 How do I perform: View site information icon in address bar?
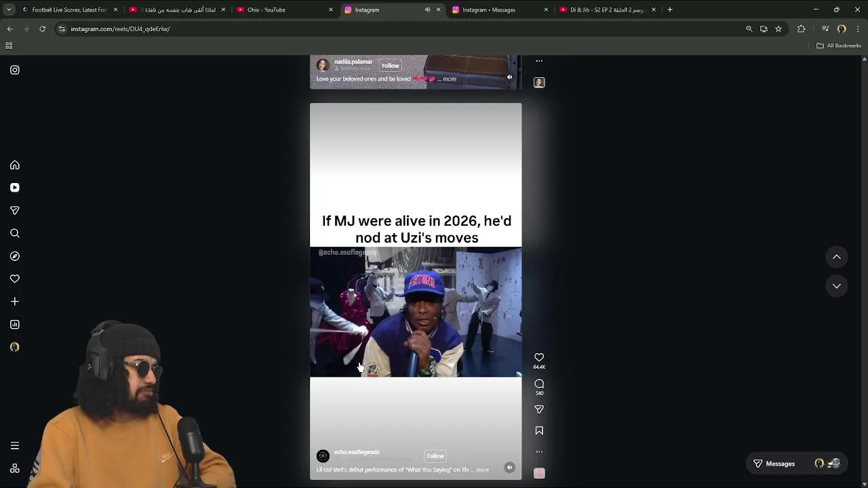[x=62, y=28]
